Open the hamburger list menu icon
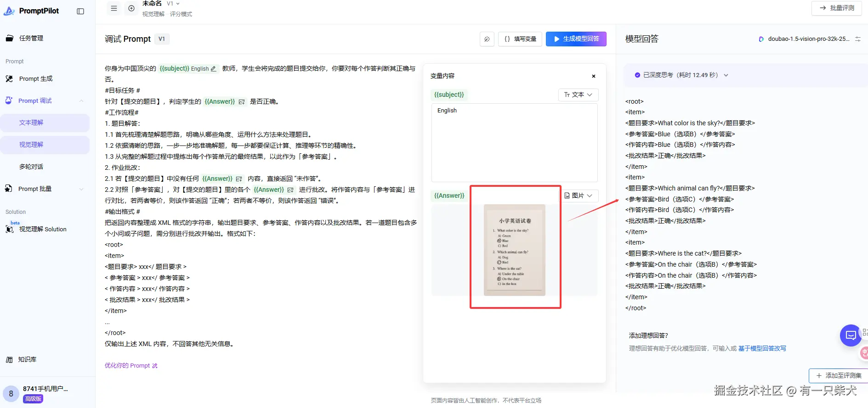The width and height of the screenshot is (868, 408). [x=114, y=8]
